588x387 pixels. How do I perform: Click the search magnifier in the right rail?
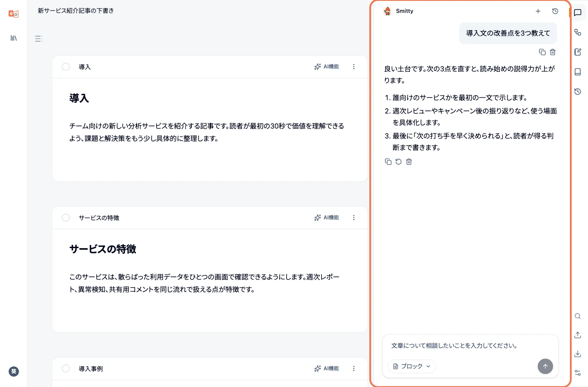[x=578, y=316]
